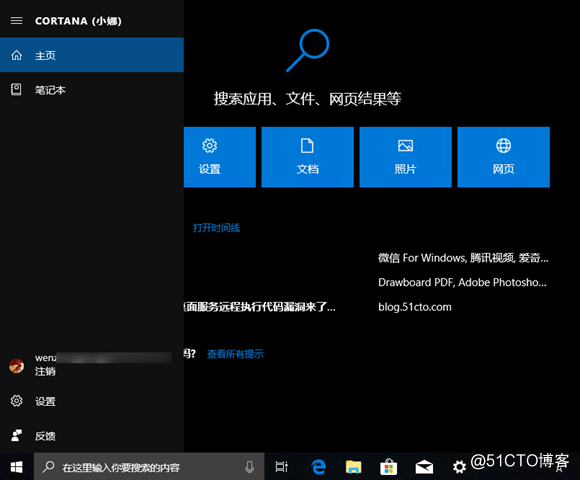This screenshot has height=480, width=580.
Task: Select the 主页 home item
Action: [x=92, y=55]
